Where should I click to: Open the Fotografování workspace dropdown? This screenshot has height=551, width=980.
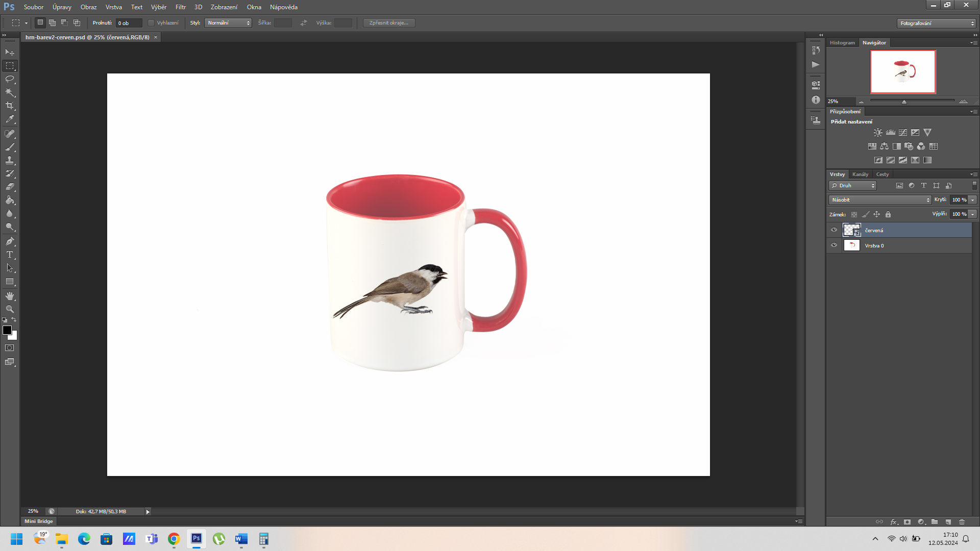coord(936,23)
